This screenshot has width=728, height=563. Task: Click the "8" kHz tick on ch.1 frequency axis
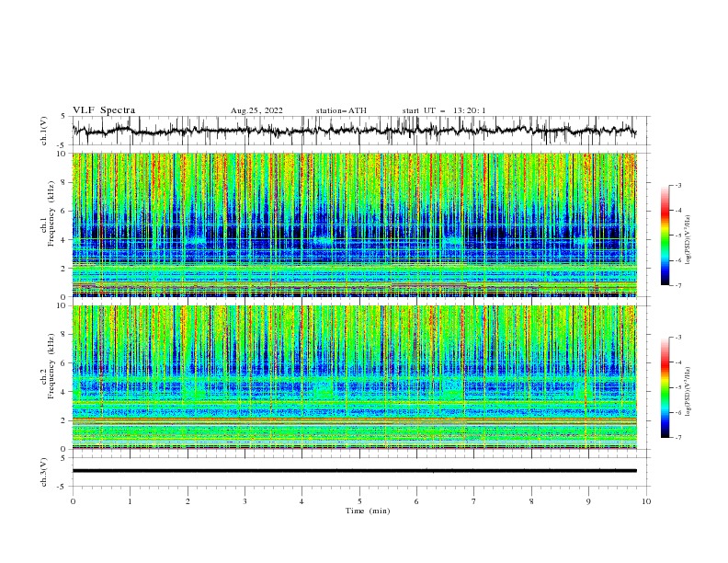64,182
